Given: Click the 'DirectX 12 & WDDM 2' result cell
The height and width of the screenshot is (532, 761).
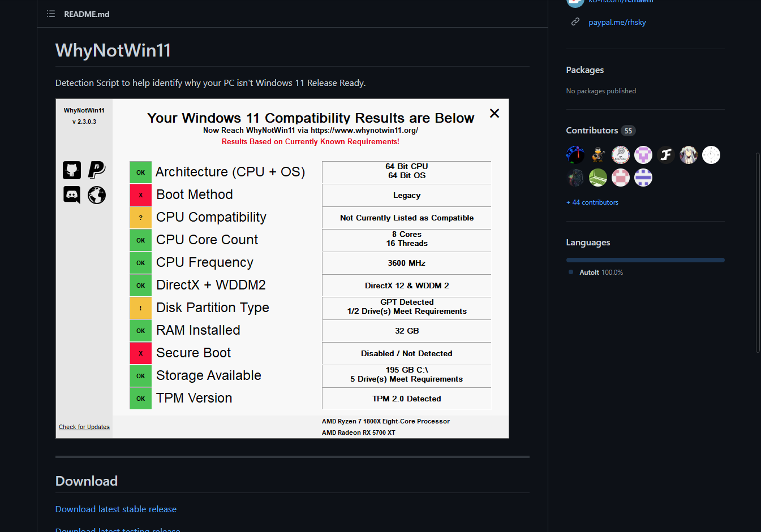Looking at the screenshot, I should click(407, 286).
